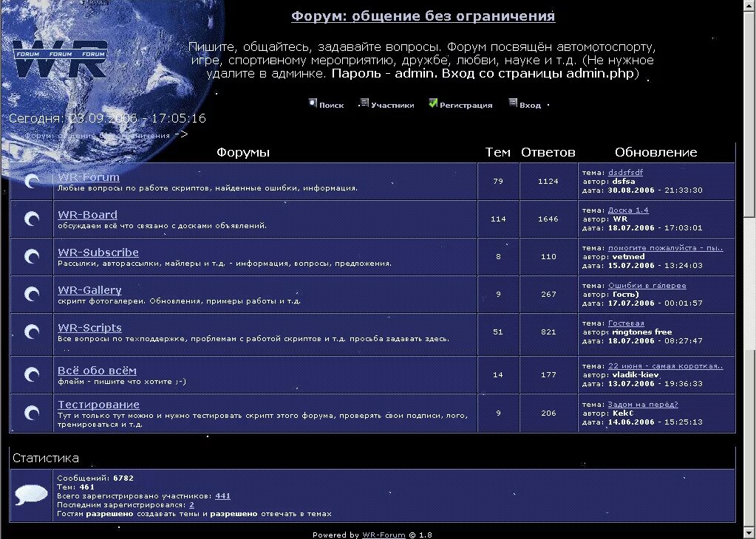Click replies count 206 for Тестирование
Image resolution: width=756 pixels, height=539 pixels.
548,413
